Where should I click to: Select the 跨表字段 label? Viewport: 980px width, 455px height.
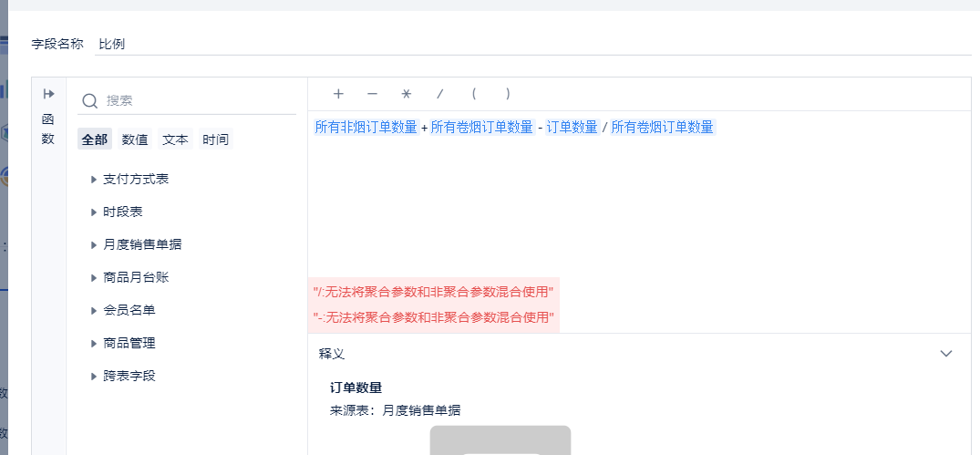point(129,376)
